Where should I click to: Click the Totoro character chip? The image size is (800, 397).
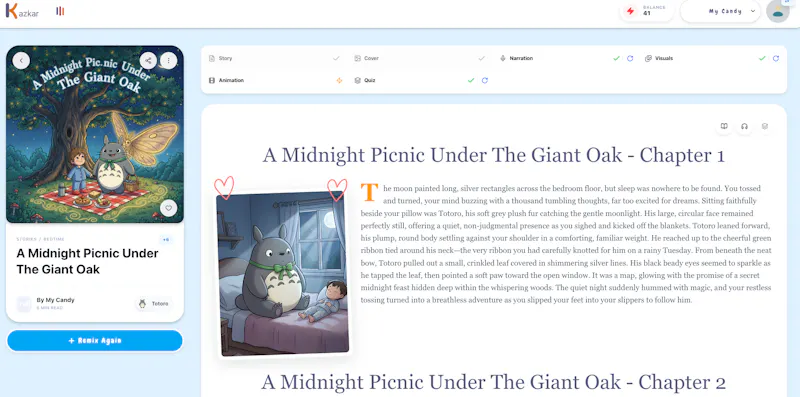(x=154, y=304)
